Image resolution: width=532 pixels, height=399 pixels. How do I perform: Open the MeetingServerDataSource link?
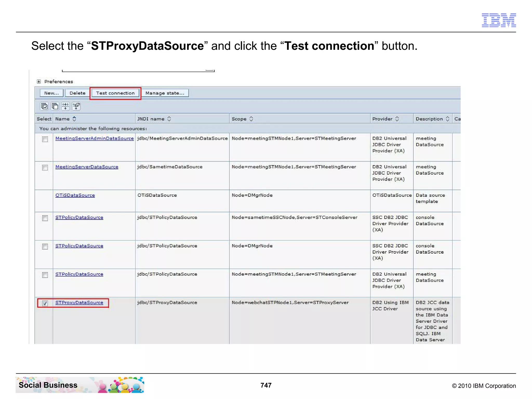coord(87,167)
